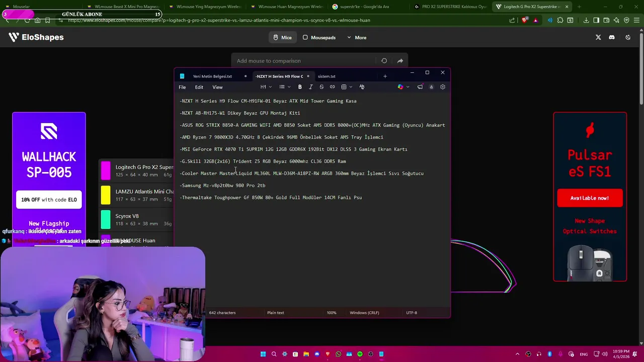The height and width of the screenshot is (362, 644).
Task: Reset the mouse comparison
Action: point(384,61)
